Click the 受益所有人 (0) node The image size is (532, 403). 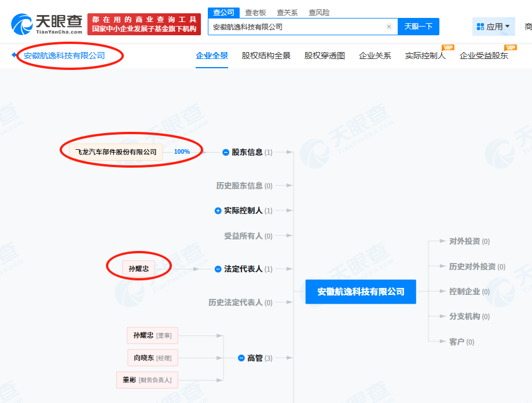248,236
